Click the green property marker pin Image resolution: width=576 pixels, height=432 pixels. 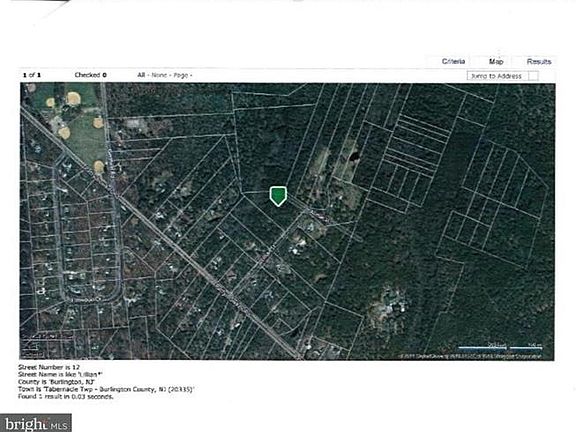point(278,196)
